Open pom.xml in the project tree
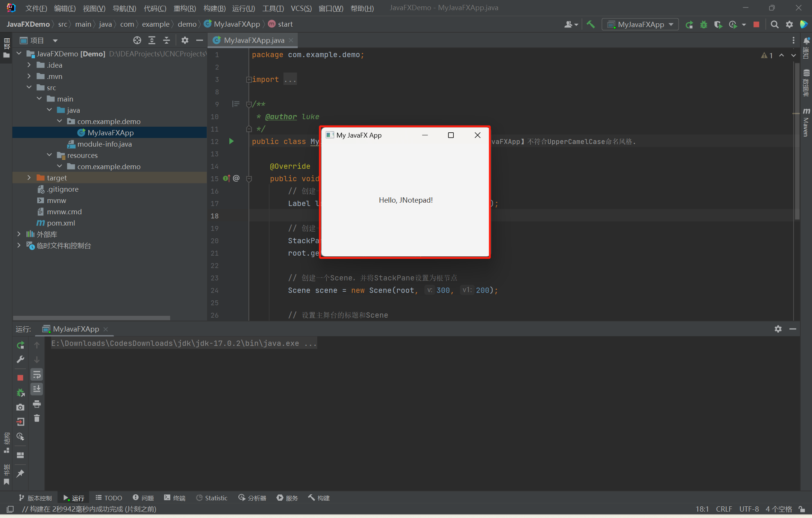 [61, 223]
